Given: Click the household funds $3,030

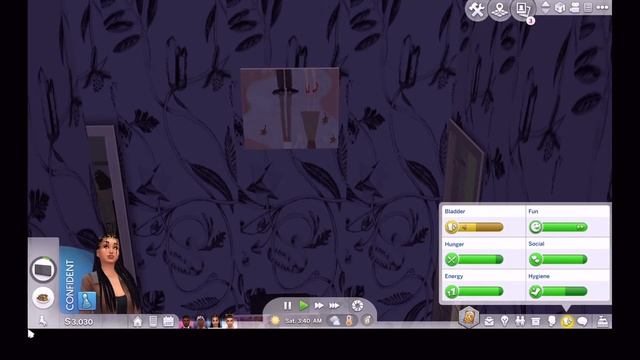Looking at the screenshot, I should click(x=79, y=322).
